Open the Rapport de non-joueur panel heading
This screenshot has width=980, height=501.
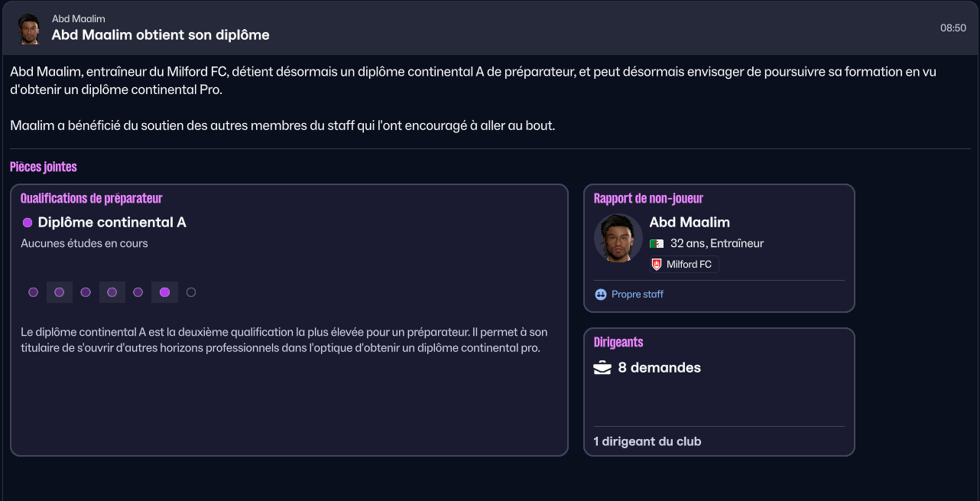pos(648,199)
